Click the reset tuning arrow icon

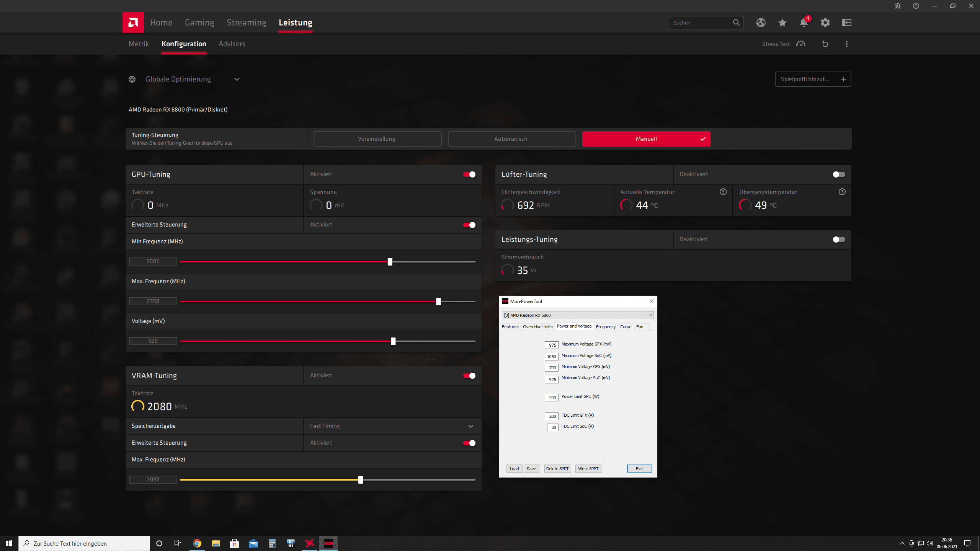[825, 44]
